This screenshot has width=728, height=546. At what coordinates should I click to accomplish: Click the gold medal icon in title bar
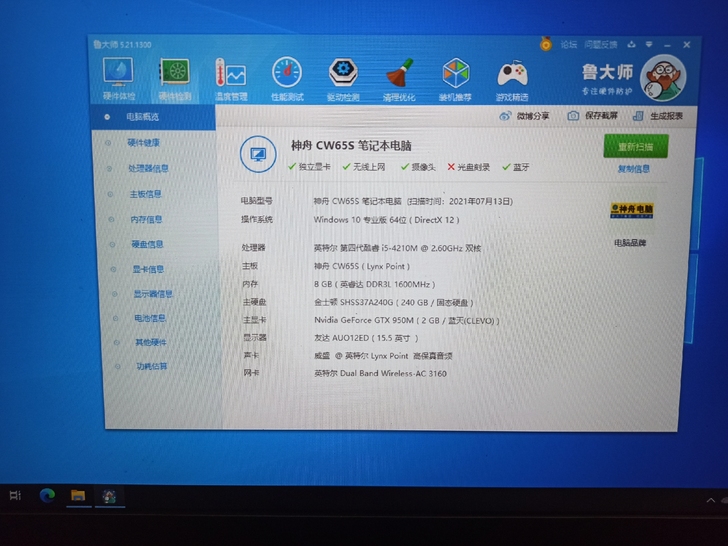click(546, 44)
